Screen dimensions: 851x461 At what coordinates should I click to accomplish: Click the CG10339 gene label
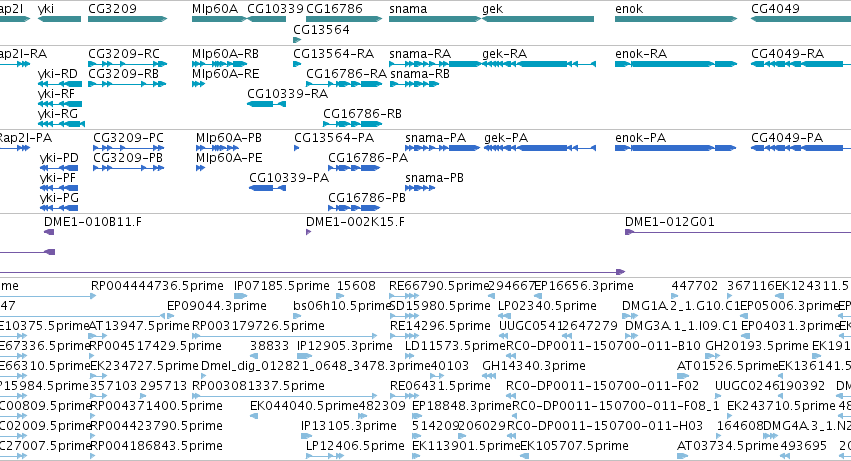tap(275, 9)
